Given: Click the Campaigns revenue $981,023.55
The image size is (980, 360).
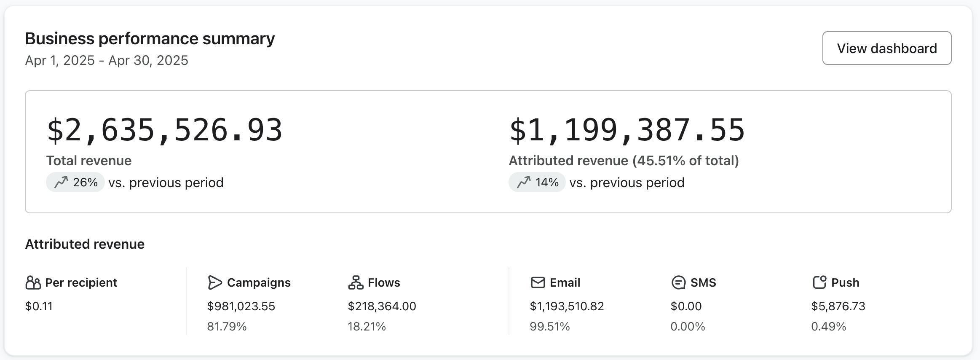Looking at the screenshot, I should pos(241,306).
